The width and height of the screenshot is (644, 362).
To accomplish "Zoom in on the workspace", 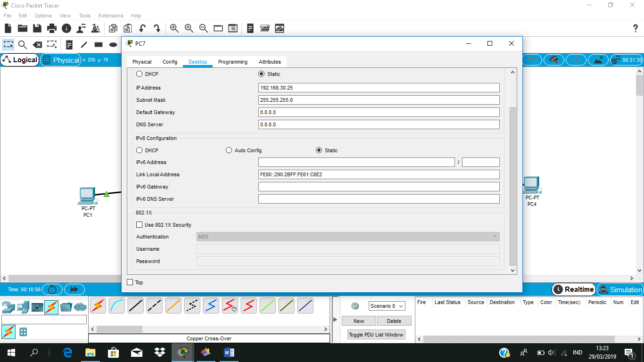I will 174,28.
